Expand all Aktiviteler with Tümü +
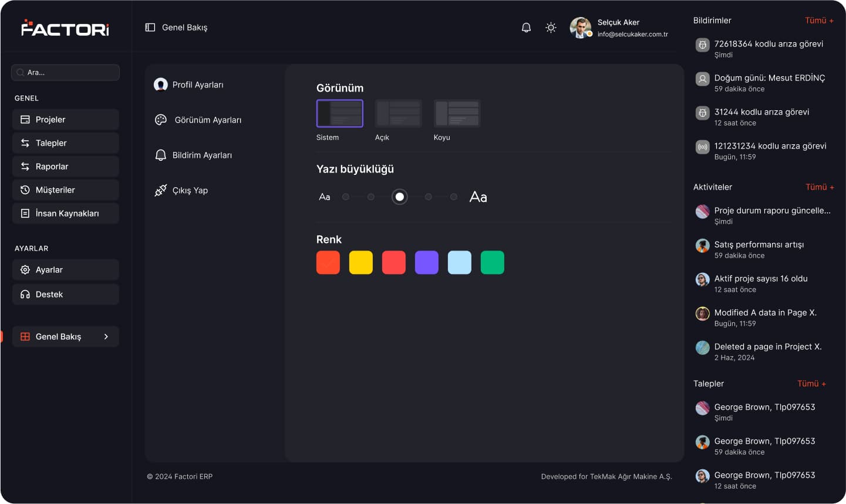Image resolution: width=846 pixels, height=504 pixels. [820, 187]
